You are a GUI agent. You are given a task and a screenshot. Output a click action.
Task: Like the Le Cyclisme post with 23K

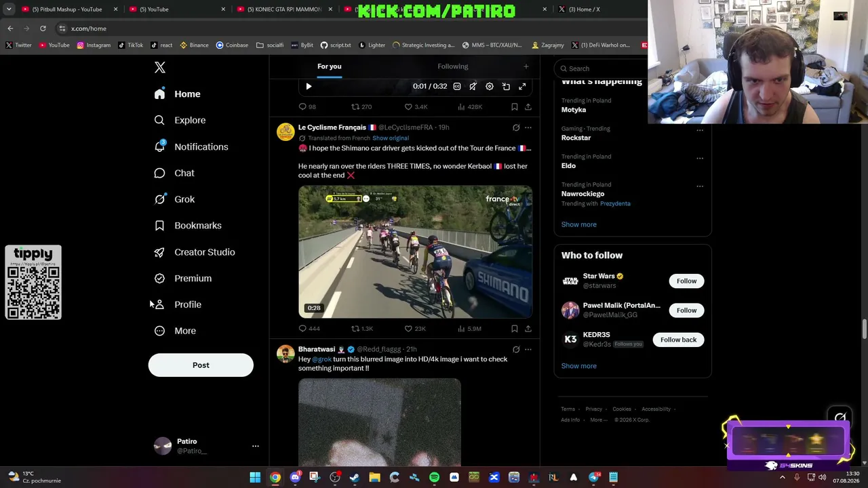click(415, 329)
